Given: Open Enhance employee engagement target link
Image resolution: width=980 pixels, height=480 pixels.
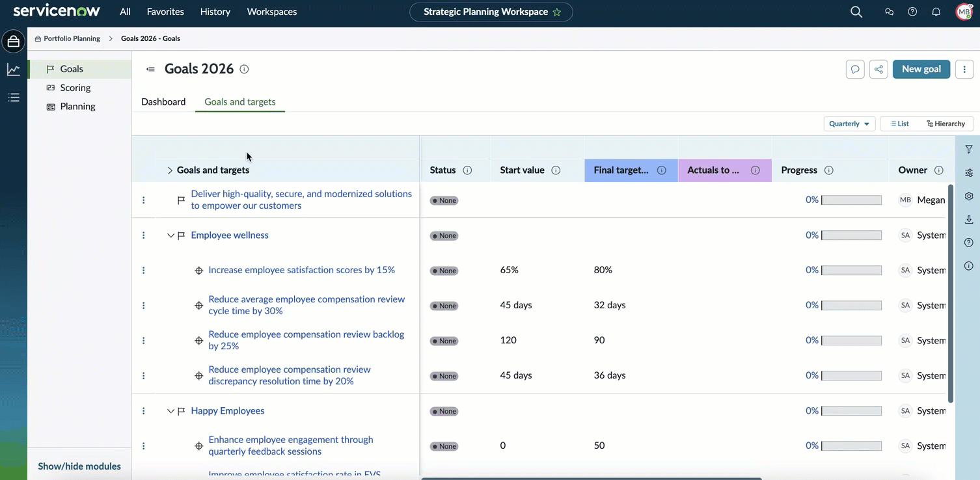Looking at the screenshot, I should (x=291, y=446).
